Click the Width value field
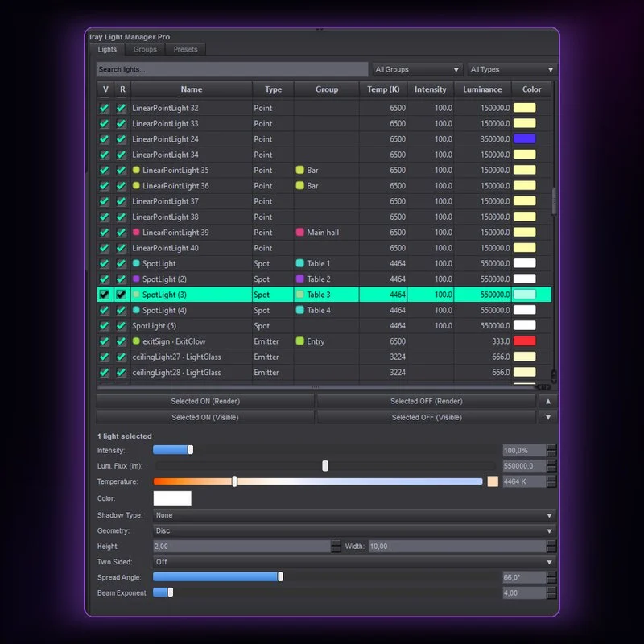Image resolution: width=644 pixels, height=644 pixels. click(x=457, y=547)
